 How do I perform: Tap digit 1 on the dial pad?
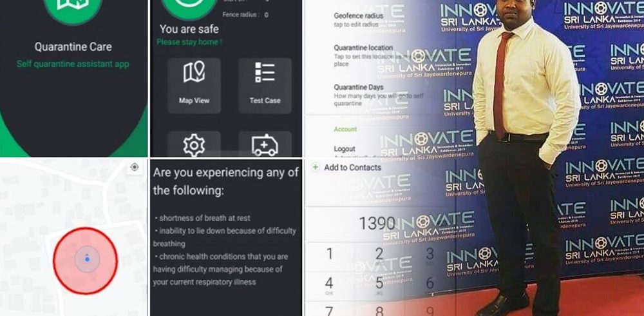click(x=329, y=254)
